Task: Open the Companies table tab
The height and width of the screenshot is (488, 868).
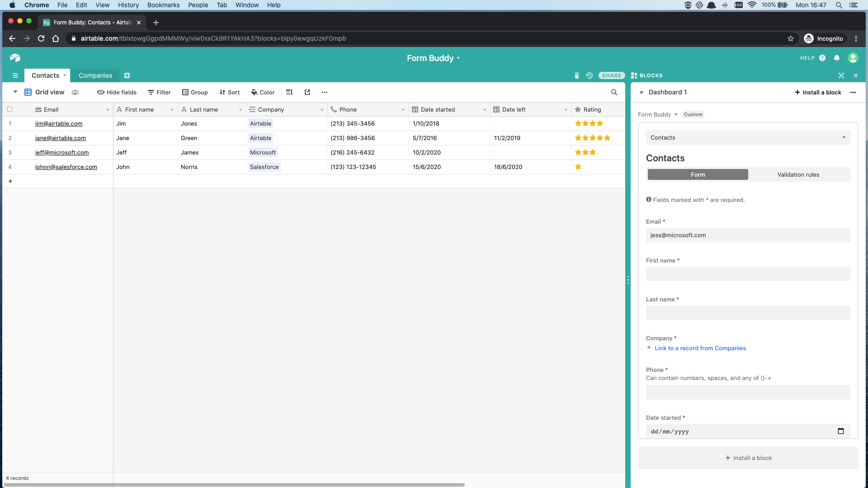Action: pos(95,75)
